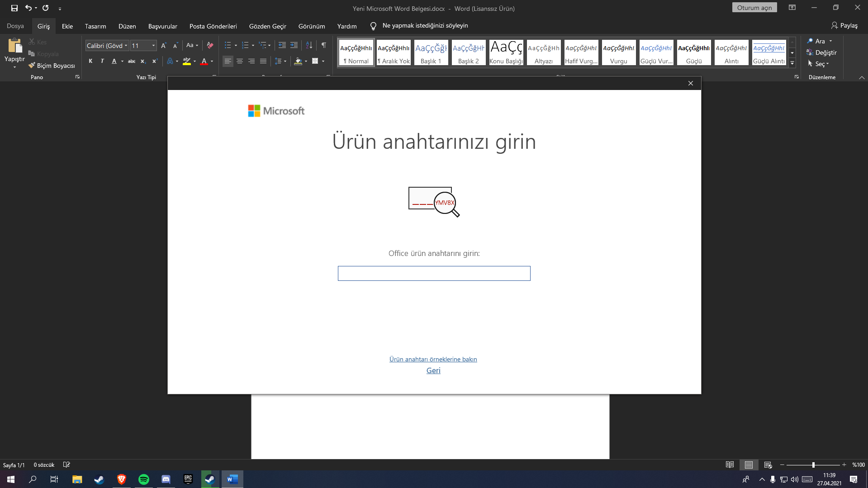
Task: Open the Dosya (File) menu
Action: [15, 26]
